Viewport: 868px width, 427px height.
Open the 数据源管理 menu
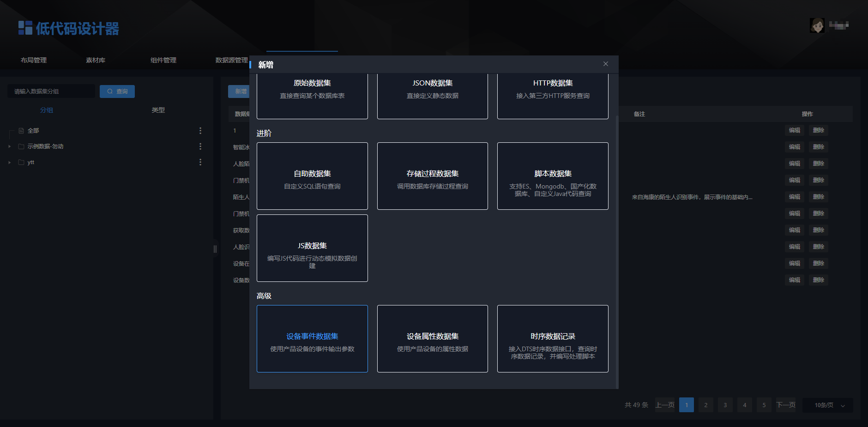pos(232,60)
